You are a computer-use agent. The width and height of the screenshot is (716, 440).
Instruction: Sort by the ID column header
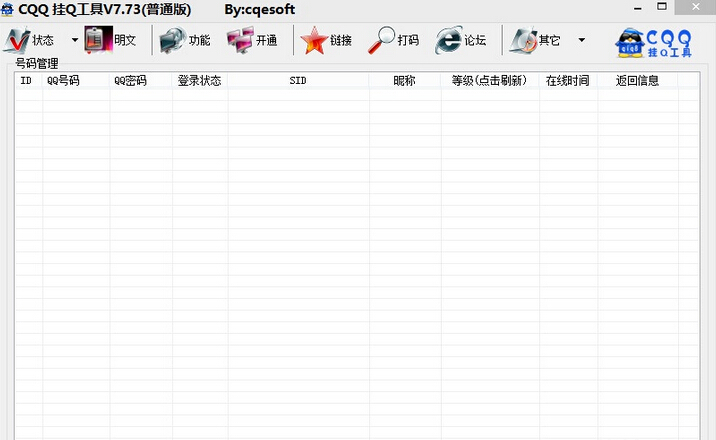click(x=28, y=81)
